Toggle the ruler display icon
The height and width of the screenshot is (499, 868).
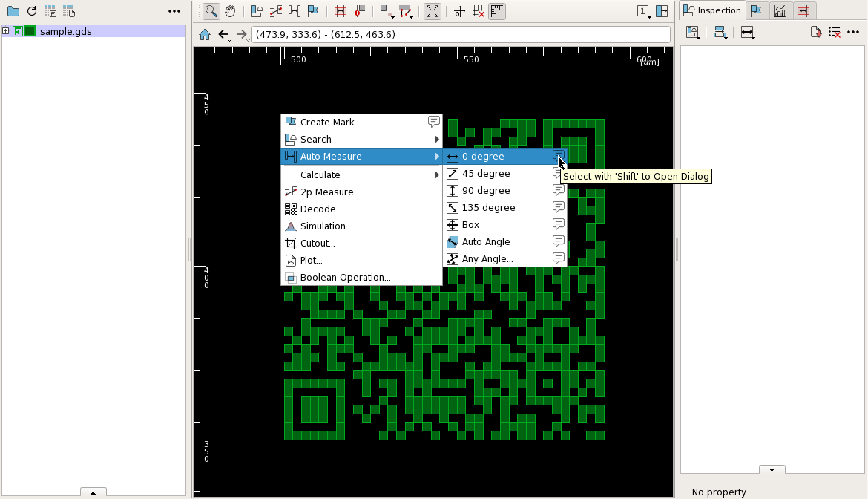click(x=497, y=11)
